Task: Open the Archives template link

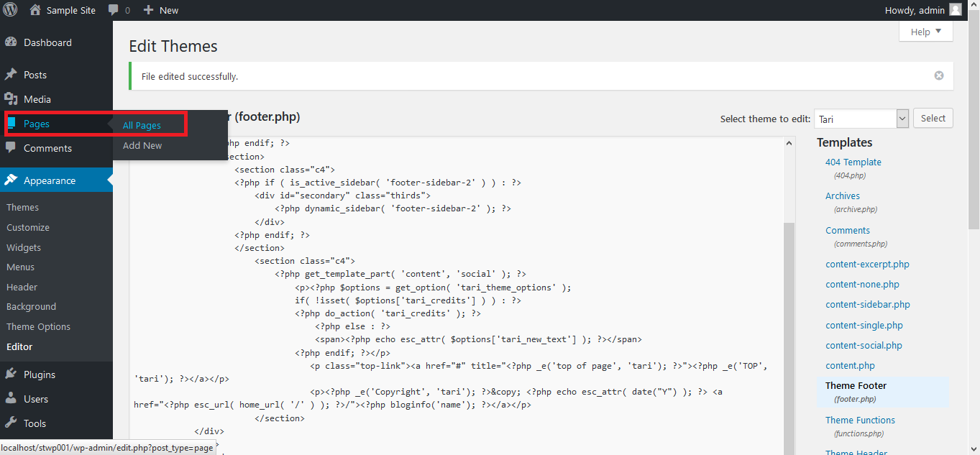Action: click(843, 196)
